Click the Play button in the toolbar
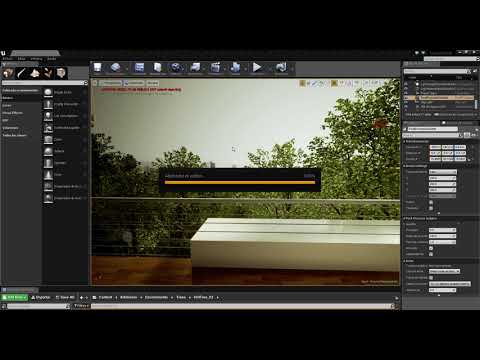This screenshot has height=360, width=480. pyautogui.click(x=257, y=68)
